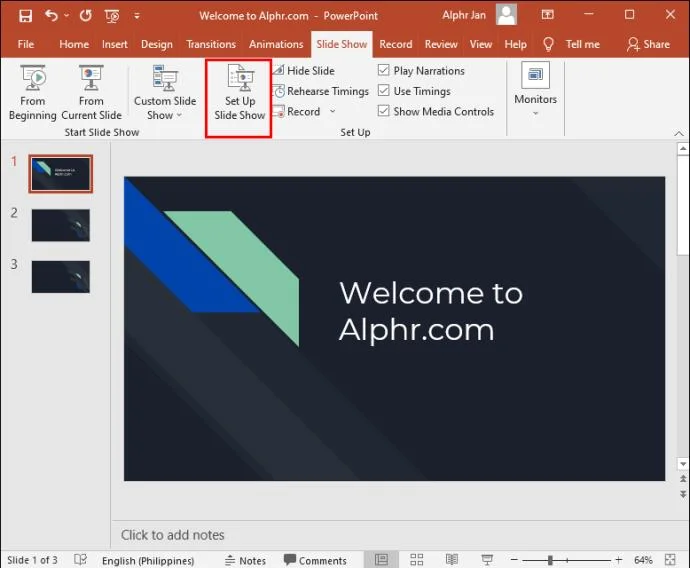Share the presentation

(649, 44)
